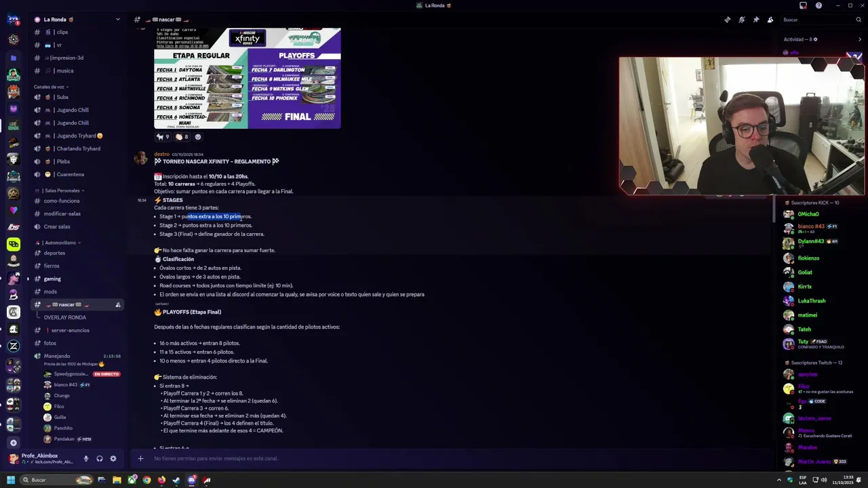Join the Charlando Tryhard voice channel

coord(78,148)
